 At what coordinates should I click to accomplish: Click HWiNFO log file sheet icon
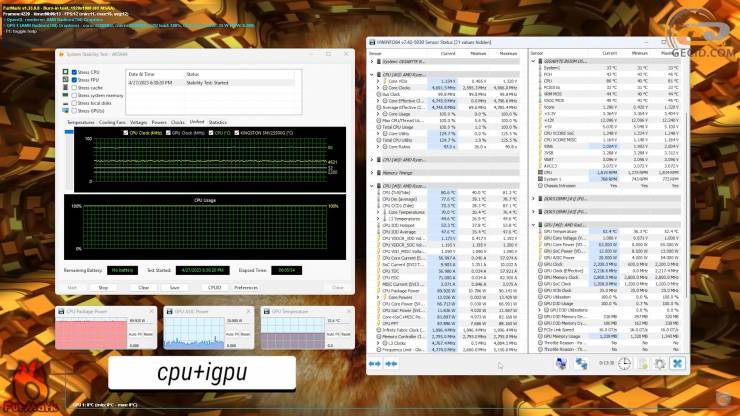point(643,364)
